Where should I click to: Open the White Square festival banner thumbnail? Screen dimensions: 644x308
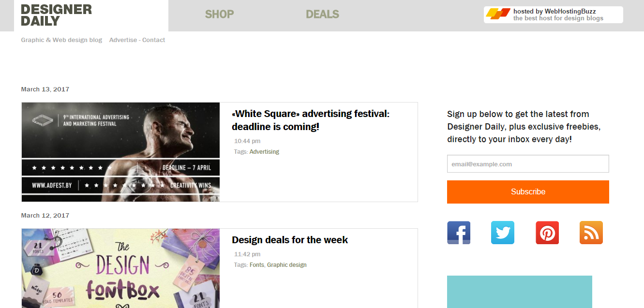pyautogui.click(x=120, y=152)
